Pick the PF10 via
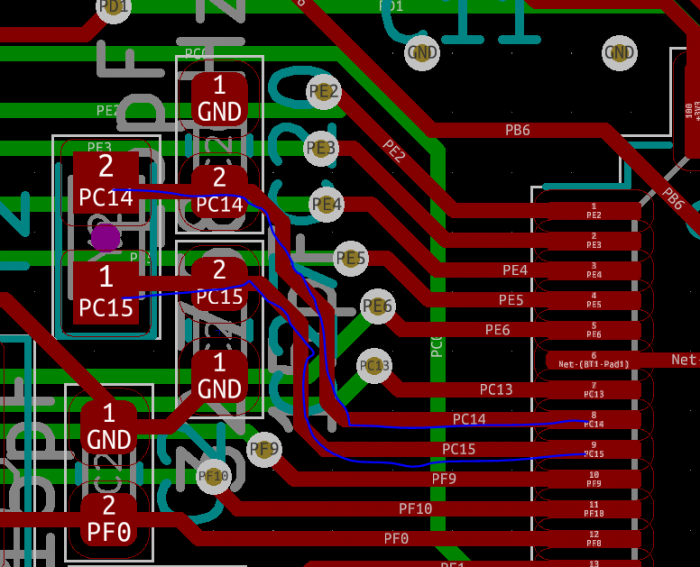 pyautogui.click(x=213, y=476)
